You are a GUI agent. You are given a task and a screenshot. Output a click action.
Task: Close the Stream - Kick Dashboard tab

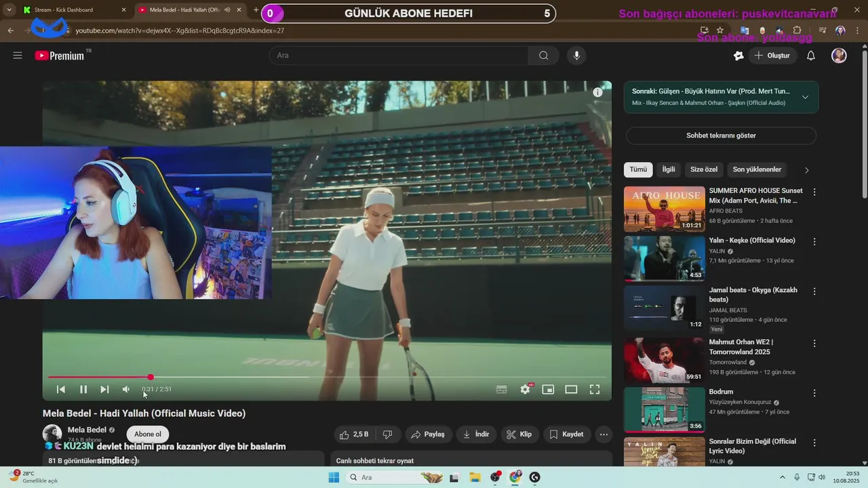[123, 10]
